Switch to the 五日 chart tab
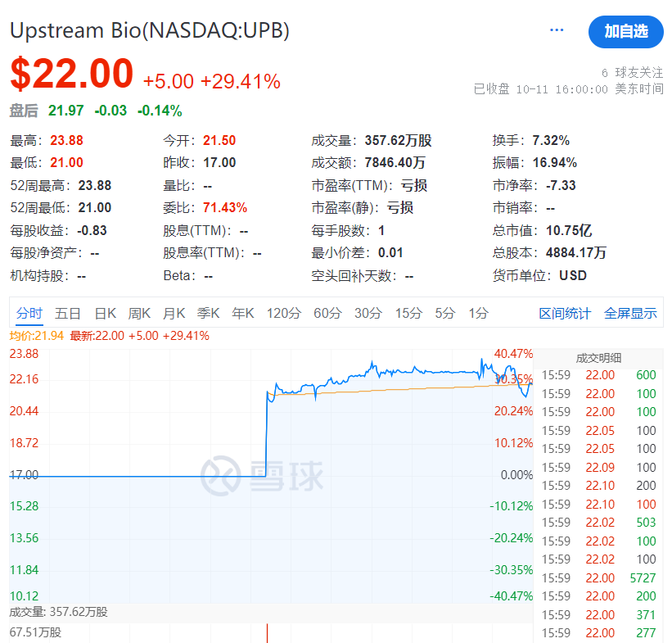672x643 pixels. point(68,313)
